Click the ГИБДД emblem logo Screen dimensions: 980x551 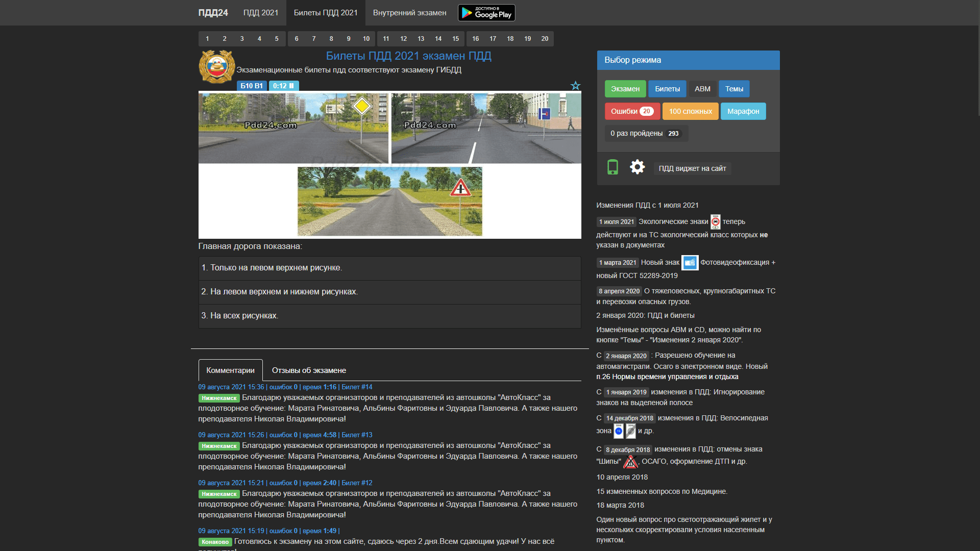tap(216, 66)
